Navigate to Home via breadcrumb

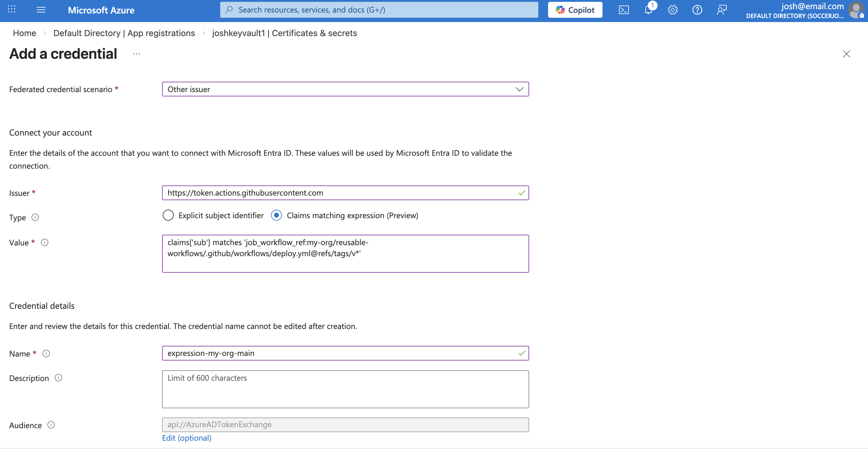click(x=24, y=33)
